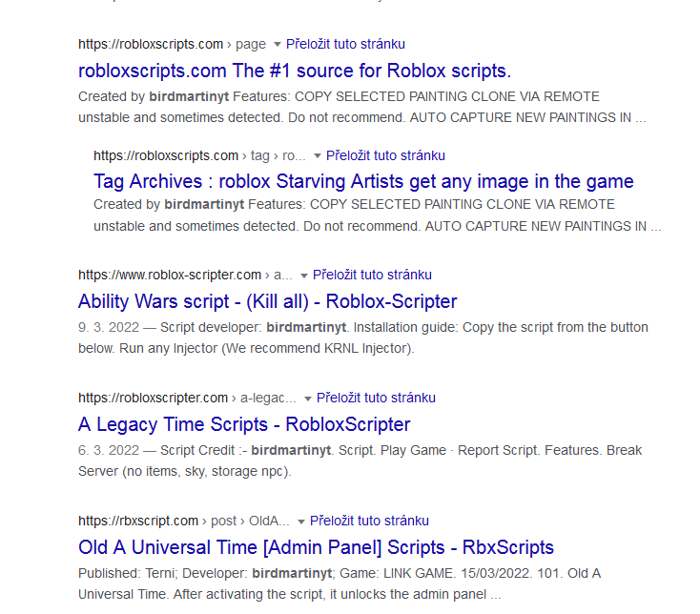Expand the arrow next to rbxscript.com URL
Image resolution: width=700 pixels, height=614 pixels.
pos(301,522)
